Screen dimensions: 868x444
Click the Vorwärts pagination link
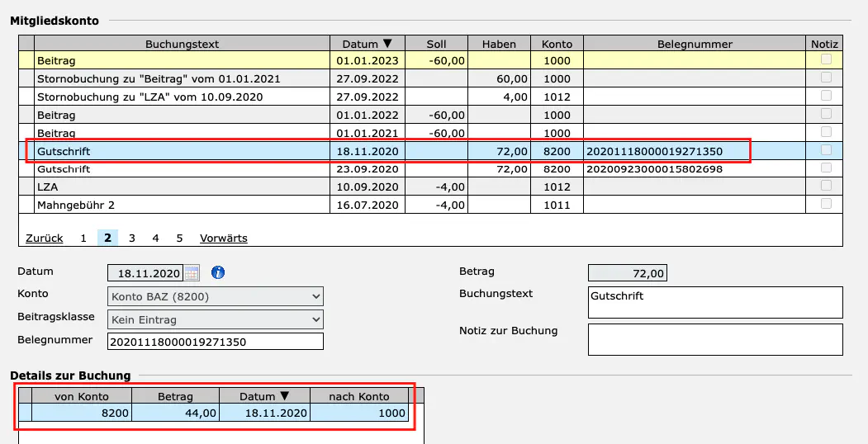point(224,239)
